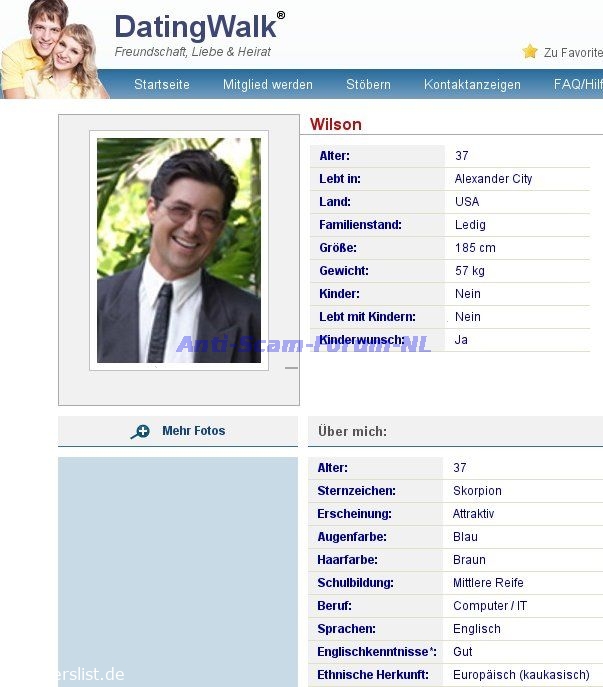Click the DatingWalk logo text
Image resolution: width=603 pixels, height=687 pixels.
pos(195,27)
